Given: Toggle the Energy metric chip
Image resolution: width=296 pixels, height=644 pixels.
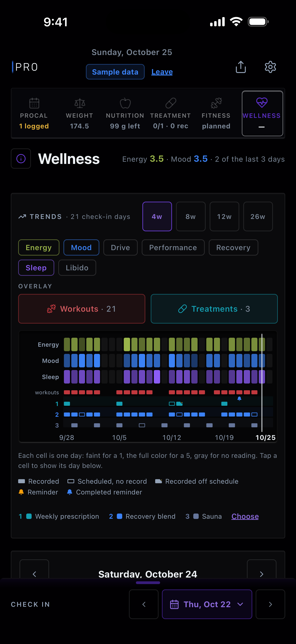Looking at the screenshot, I should (x=39, y=247).
